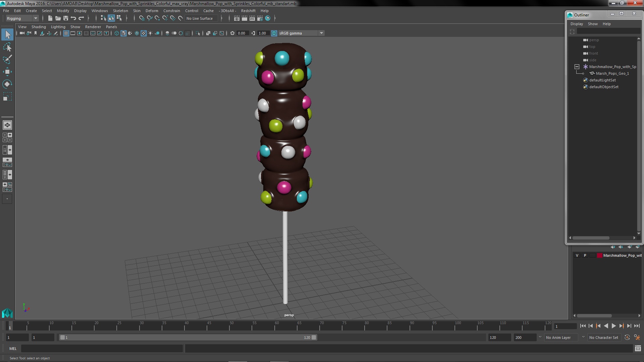
Task: Open the File menu
Action: click(6, 11)
